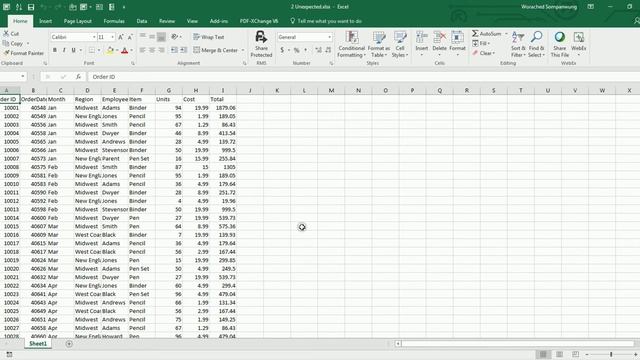Click the Share Protected button

click(x=261, y=44)
